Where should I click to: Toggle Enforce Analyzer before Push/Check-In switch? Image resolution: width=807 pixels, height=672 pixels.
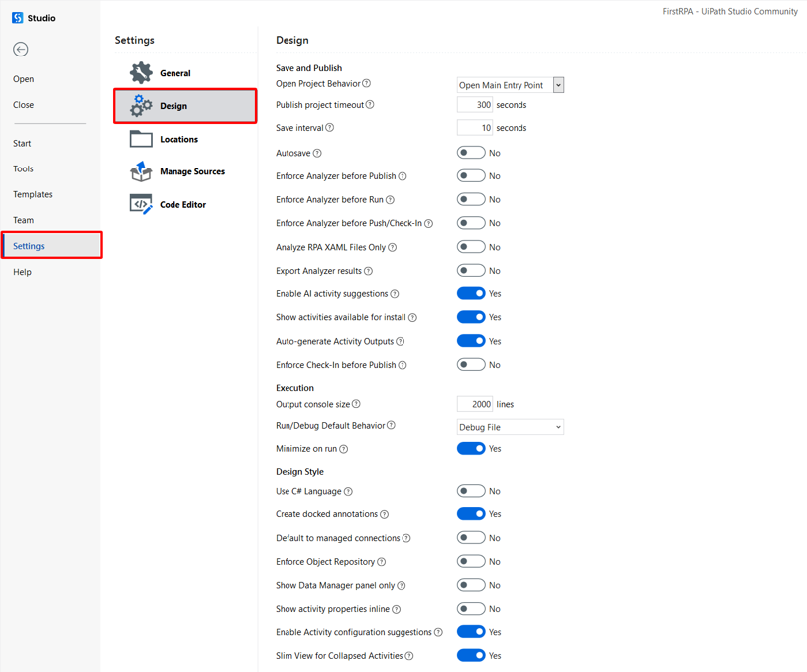(x=471, y=223)
